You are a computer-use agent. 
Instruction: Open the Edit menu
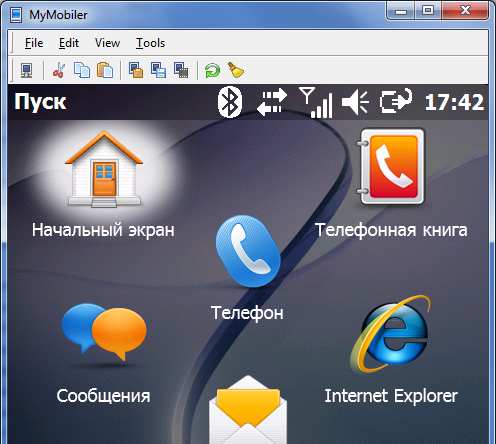[x=69, y=43]
